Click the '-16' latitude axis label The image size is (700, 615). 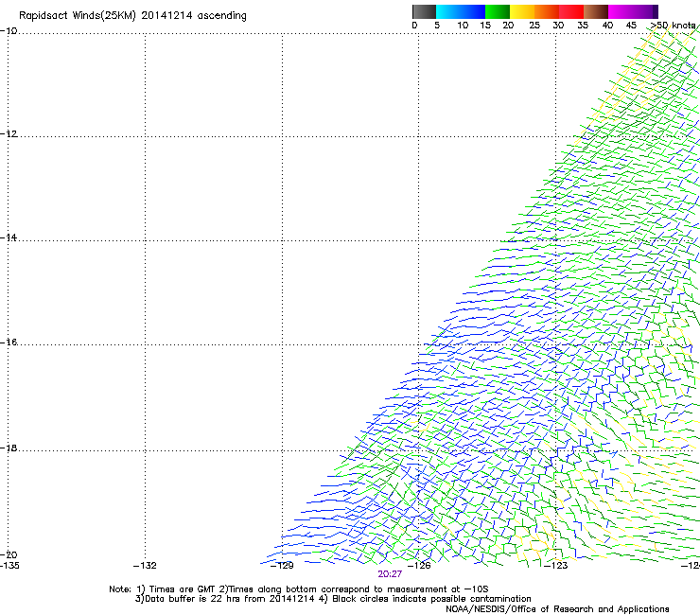pos(9,343)
